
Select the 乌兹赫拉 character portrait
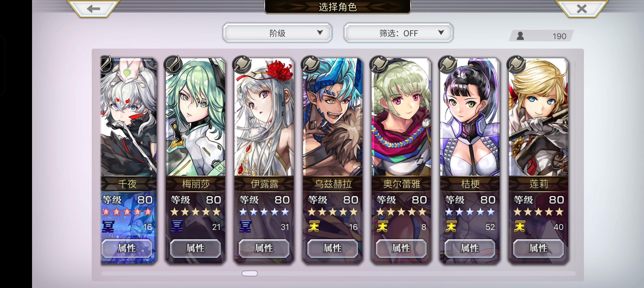[x=333, y=117]
